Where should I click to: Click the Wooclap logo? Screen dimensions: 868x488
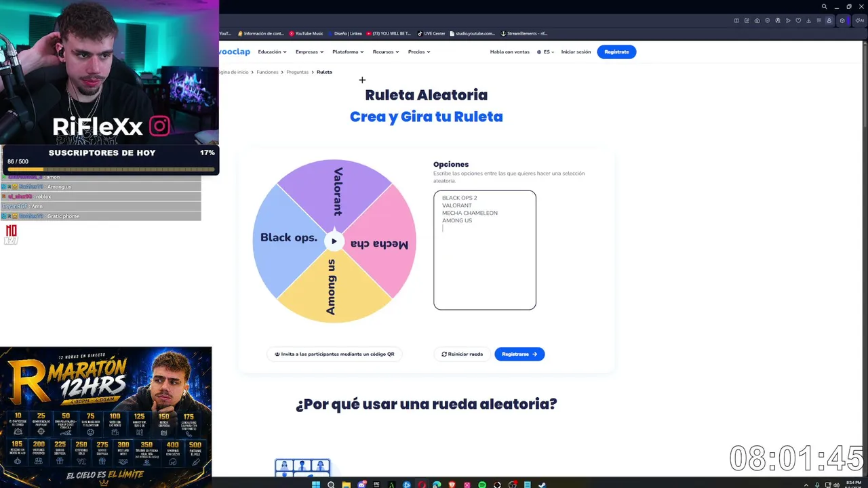pos(235,52)
